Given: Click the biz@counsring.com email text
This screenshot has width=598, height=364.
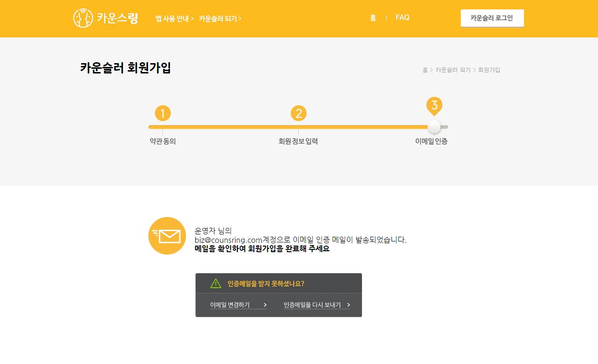Looking at the screenshot, I should (x=229, y=240).
